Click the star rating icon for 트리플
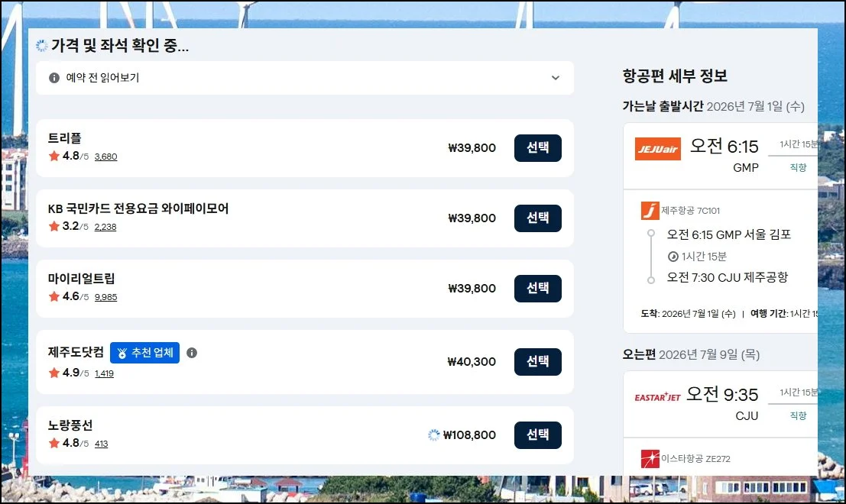 (54, 156)
